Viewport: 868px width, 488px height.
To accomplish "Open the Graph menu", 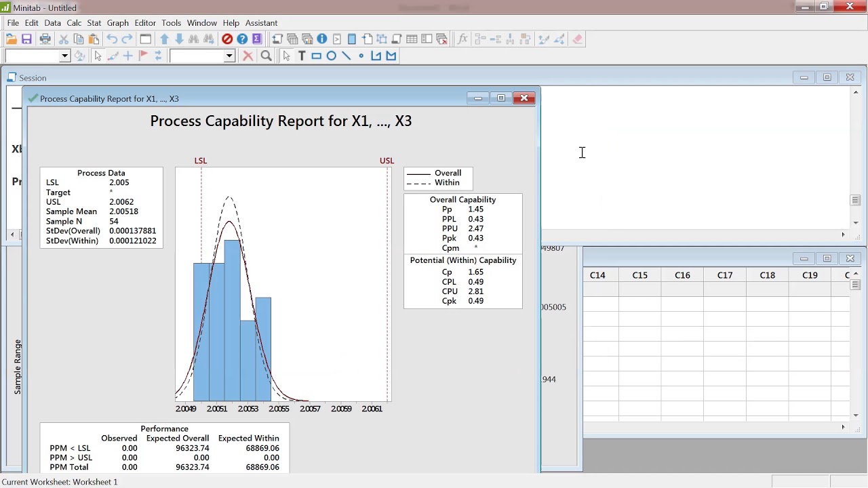I will tap(118, 23).
